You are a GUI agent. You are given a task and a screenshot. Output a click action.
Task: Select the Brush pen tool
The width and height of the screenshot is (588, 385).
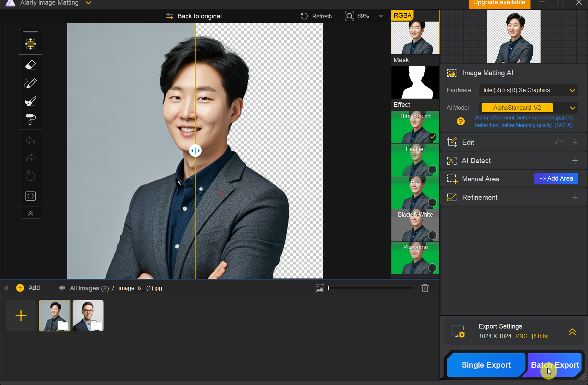[x=30, y=83]
